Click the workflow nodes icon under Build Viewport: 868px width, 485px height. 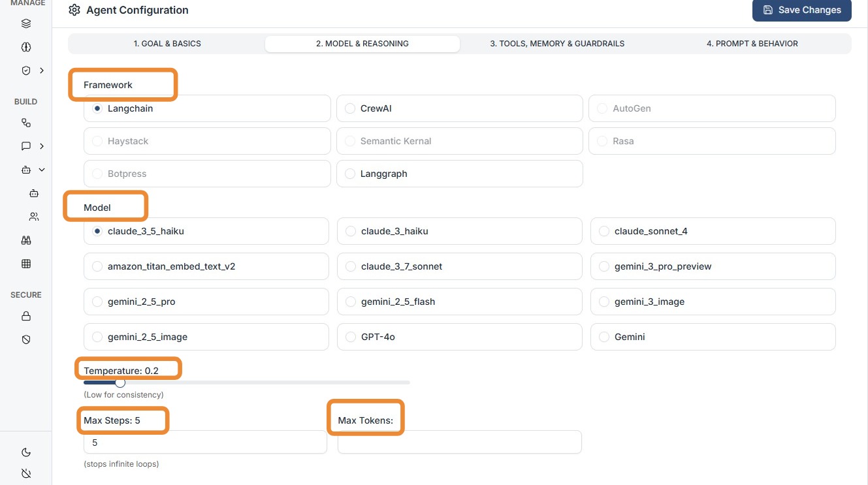26,123
